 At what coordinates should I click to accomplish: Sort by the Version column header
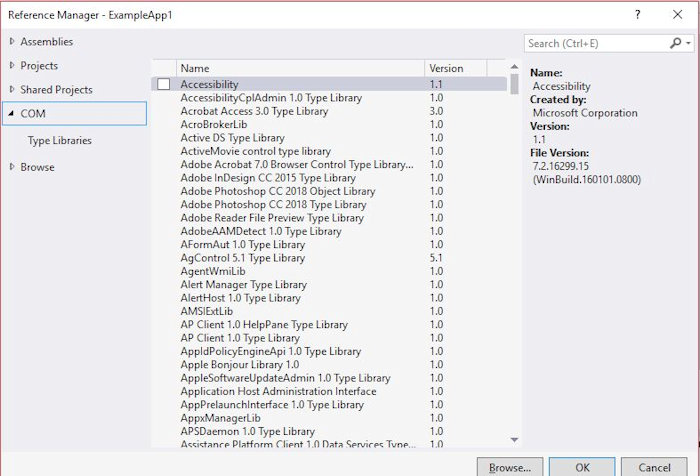coord(455,68)
